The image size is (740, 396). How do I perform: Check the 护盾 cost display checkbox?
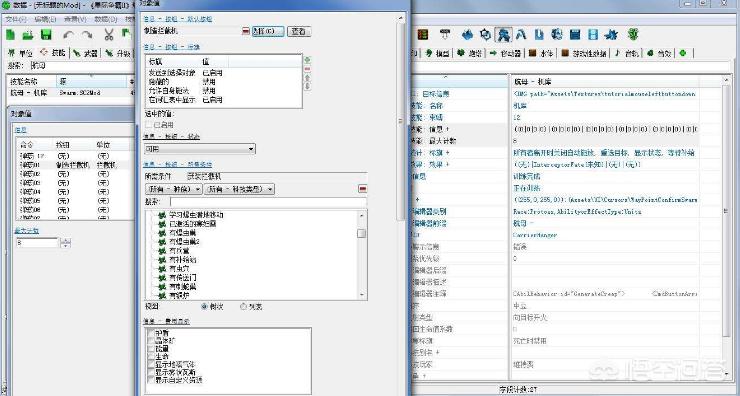click(151, 333)
